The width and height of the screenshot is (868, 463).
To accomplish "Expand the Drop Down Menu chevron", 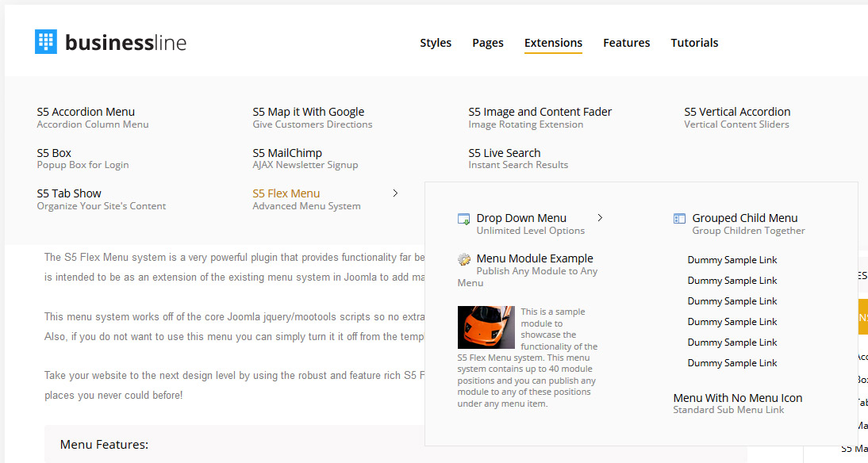I will coord(600,218).
